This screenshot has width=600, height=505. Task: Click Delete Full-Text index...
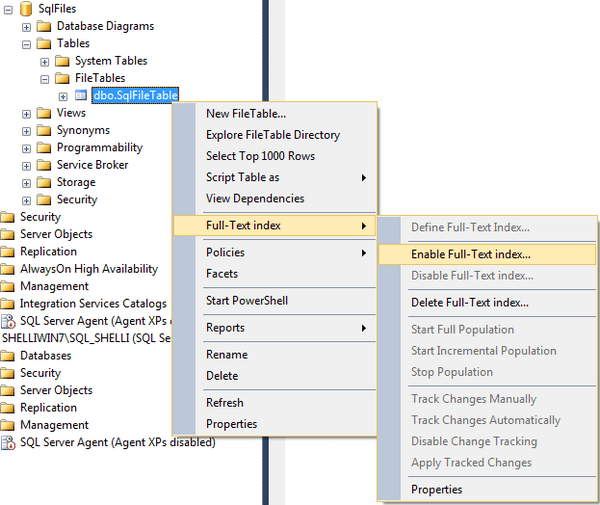tap(487, 303)
